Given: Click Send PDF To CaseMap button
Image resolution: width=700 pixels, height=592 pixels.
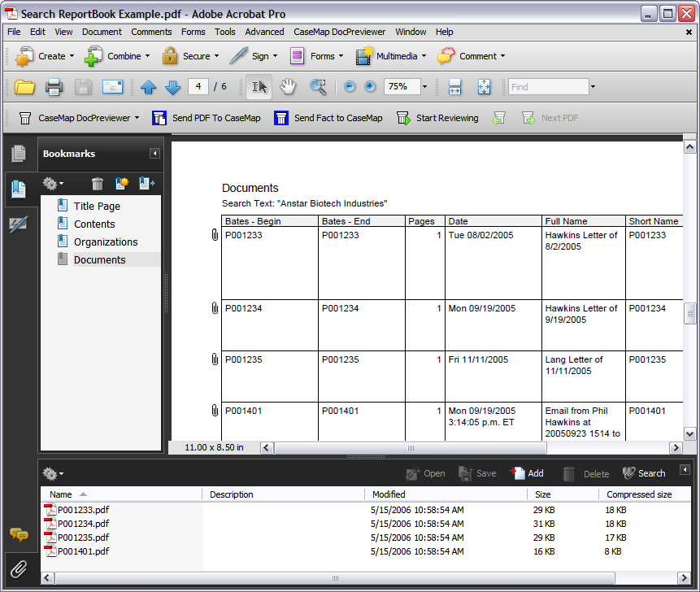Looking at the screenshot, I should click(207, 118).
